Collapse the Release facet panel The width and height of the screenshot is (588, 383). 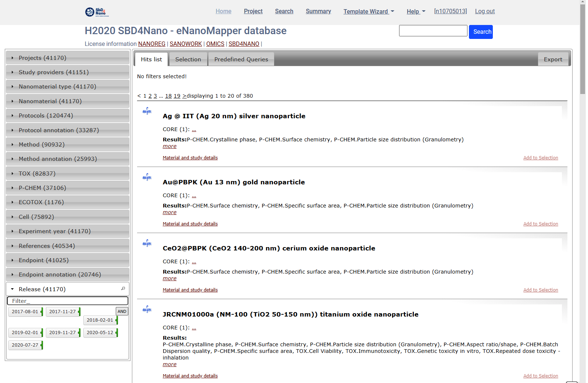tap(42, 289)
